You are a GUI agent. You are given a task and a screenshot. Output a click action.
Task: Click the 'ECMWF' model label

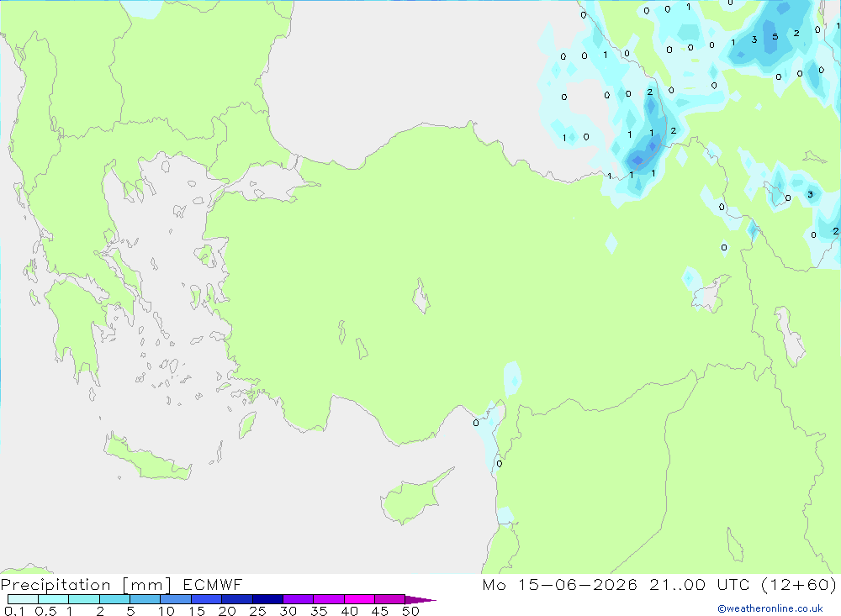pyautogui.click(x=213, y=584)
